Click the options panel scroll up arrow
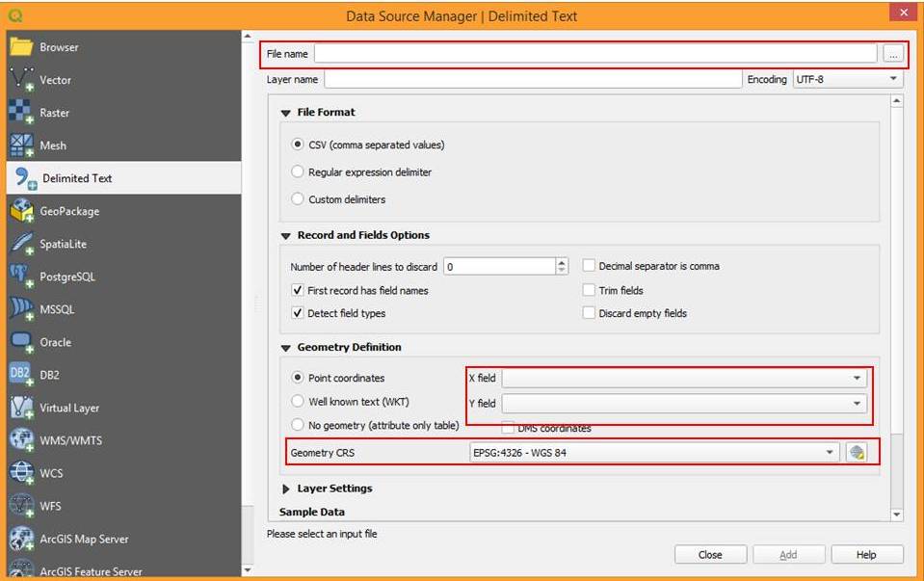Image resolution: width=924 pixels, height=581 pixels. tap(896, 101)
